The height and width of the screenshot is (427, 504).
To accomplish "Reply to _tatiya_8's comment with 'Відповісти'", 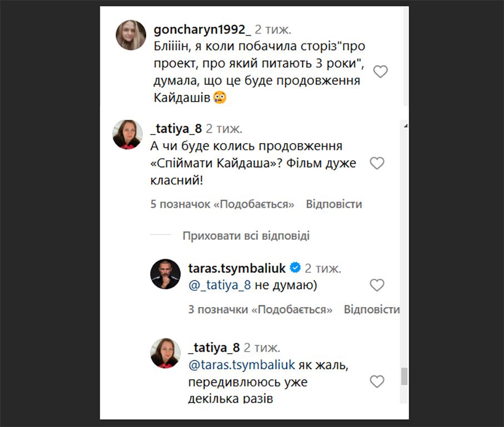I will pyautogui.click(x=334, y=204).
